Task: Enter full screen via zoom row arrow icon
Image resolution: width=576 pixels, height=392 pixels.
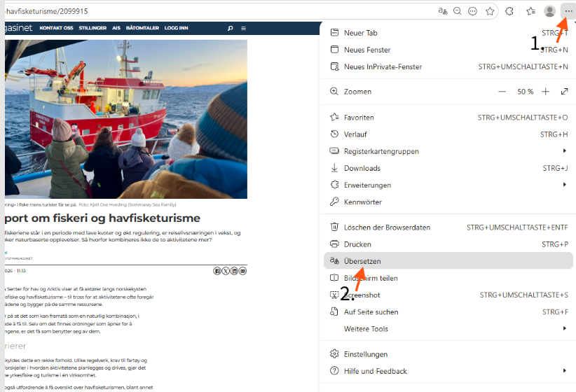Action: pos(565,92)
